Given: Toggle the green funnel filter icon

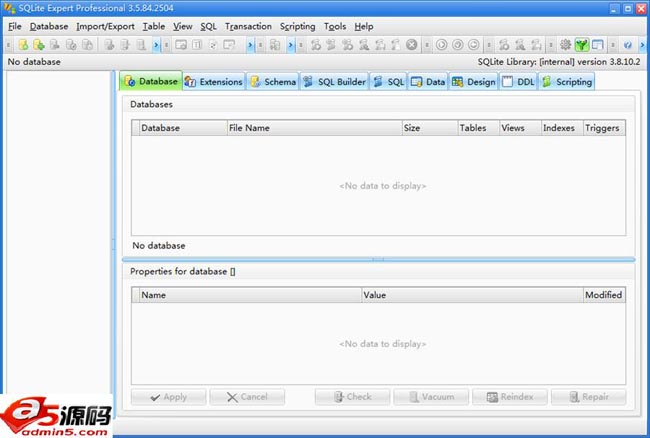Looking at the screenshot, I should (582, 45).
